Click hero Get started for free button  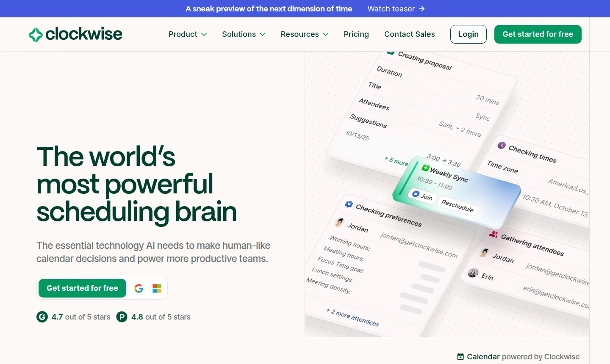[x=82, y=288]
